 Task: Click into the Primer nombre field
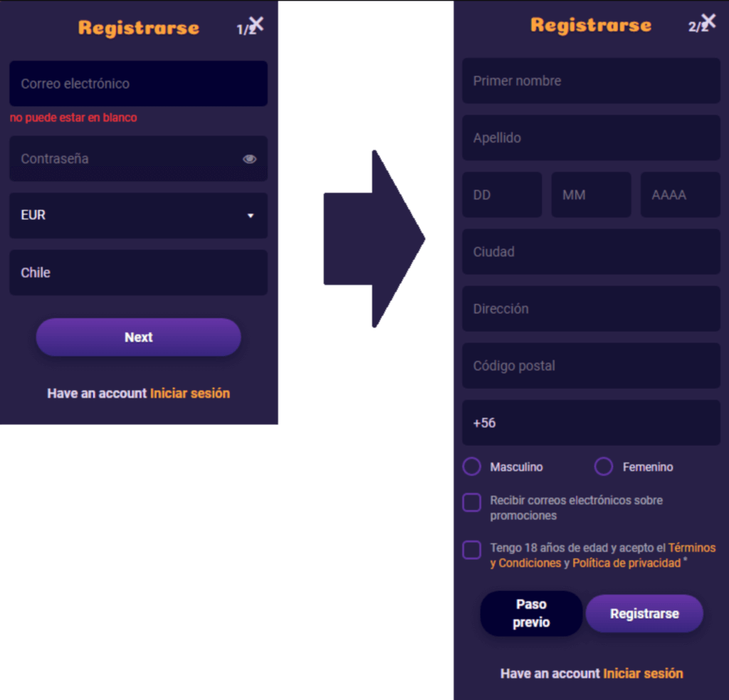[591, 81]
